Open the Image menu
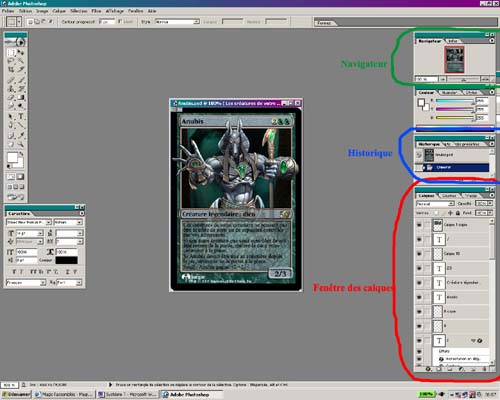Image resolution: width=500 pixels, height=400 pixels. [x=42, y=11]
